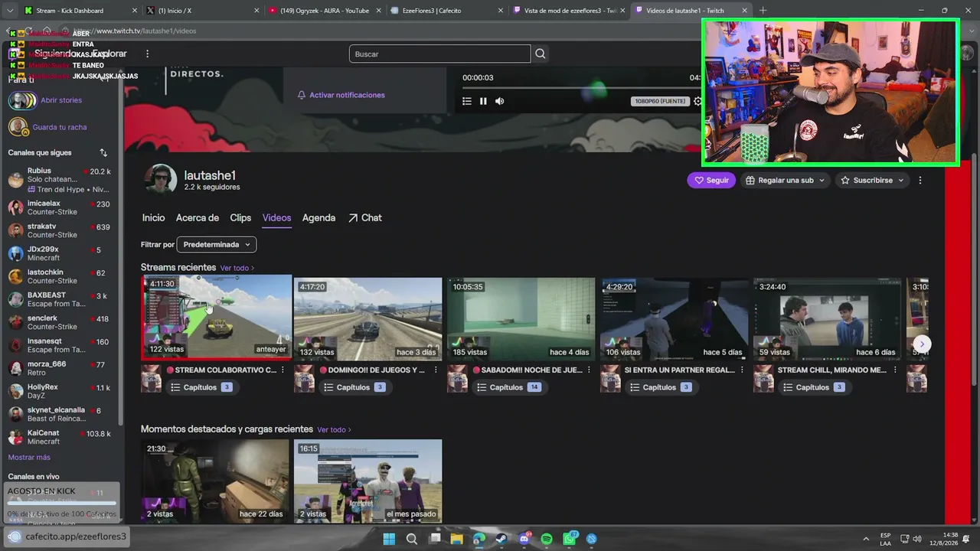Open the three-dot menu in Twitch top navigation
This screenshot has height=551, width=980.
click(x=148, y=54)
